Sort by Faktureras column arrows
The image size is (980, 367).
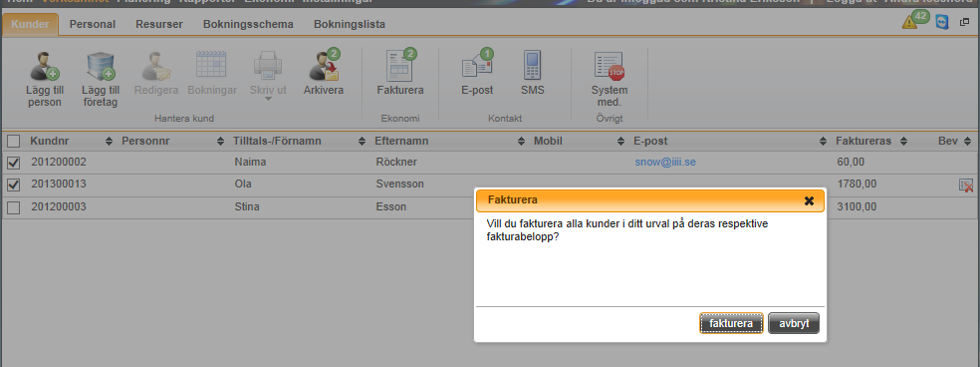[903, 142]
